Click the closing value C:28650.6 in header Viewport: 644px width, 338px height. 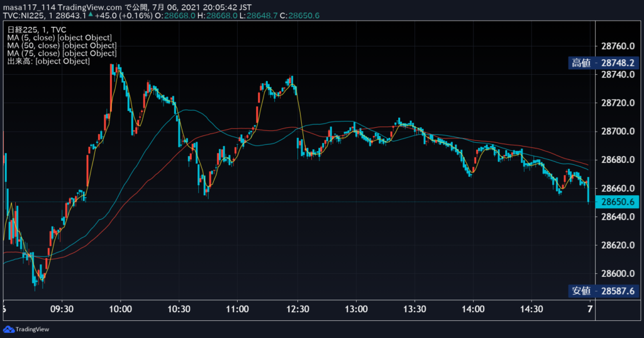tap(299, 16)
